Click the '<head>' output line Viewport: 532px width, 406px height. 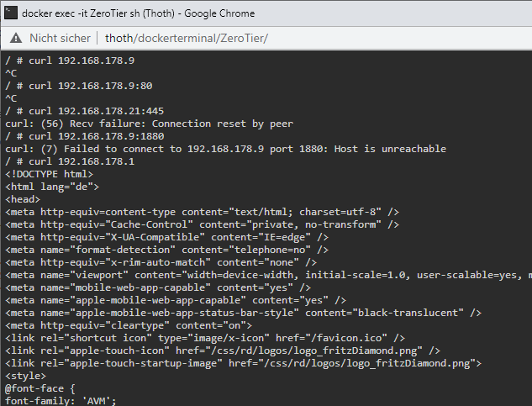pos(23,199)
